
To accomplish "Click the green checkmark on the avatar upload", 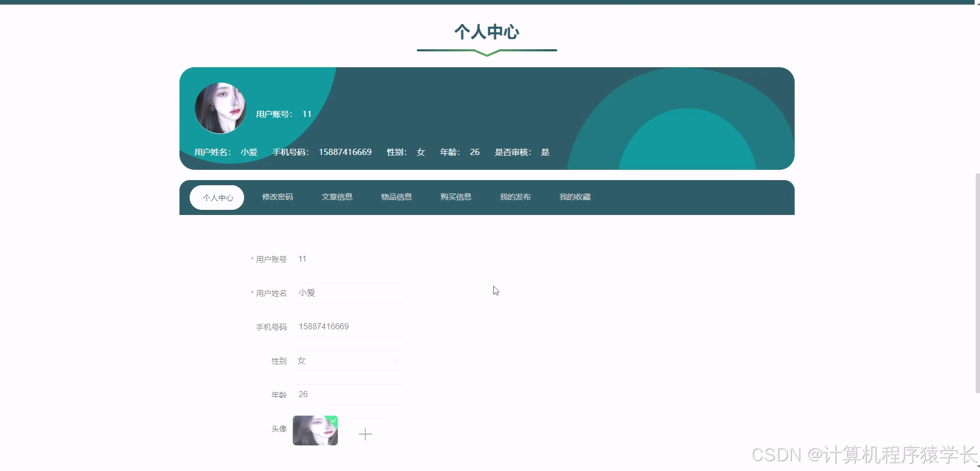I will point(333,421).
